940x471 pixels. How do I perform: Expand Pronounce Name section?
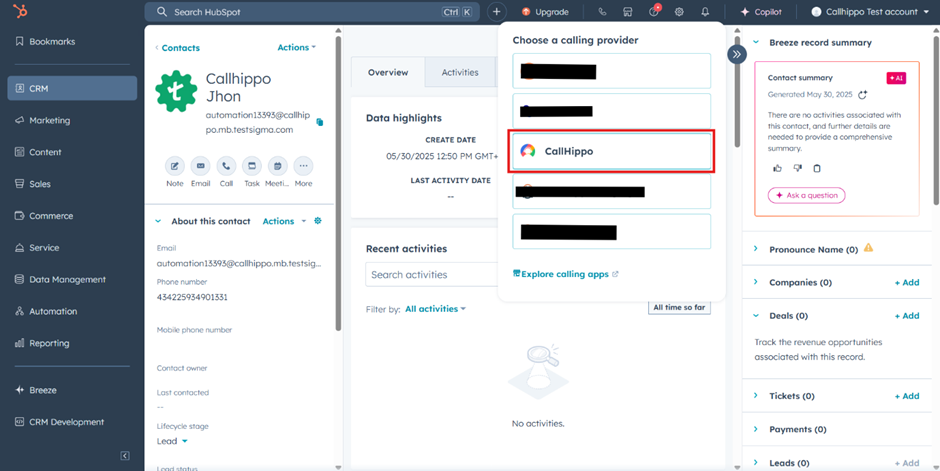756,249
